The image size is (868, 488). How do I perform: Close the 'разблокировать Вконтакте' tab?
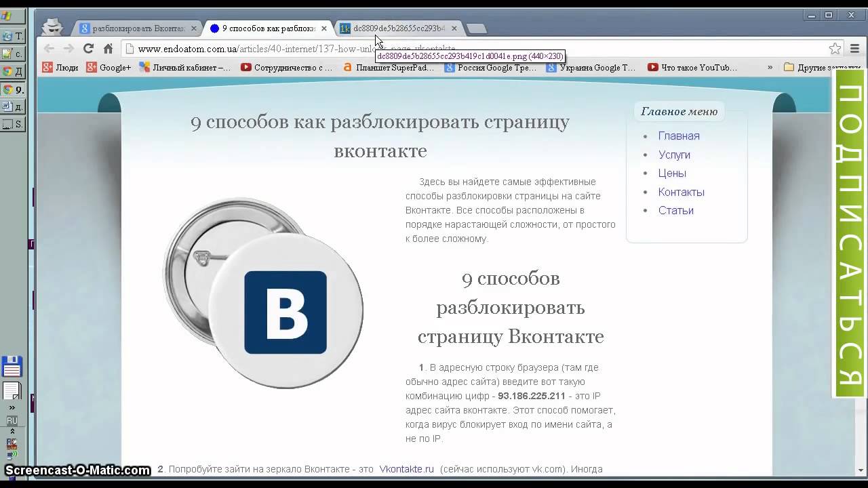click(x=194, y=28)
